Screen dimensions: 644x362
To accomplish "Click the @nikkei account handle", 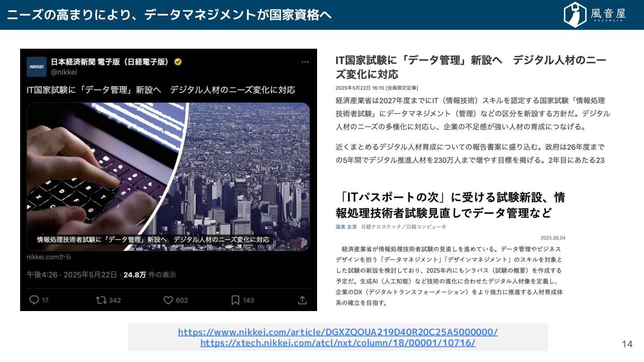I will coord(64,72).
